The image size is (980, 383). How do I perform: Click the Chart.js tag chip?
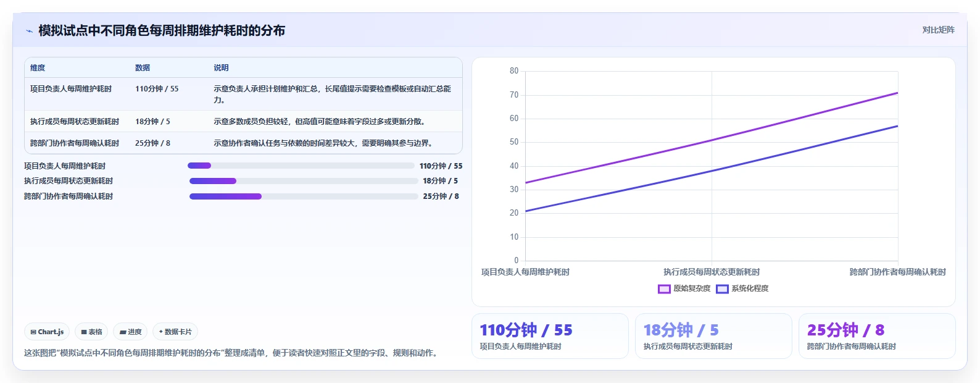[x=47, y=332]
